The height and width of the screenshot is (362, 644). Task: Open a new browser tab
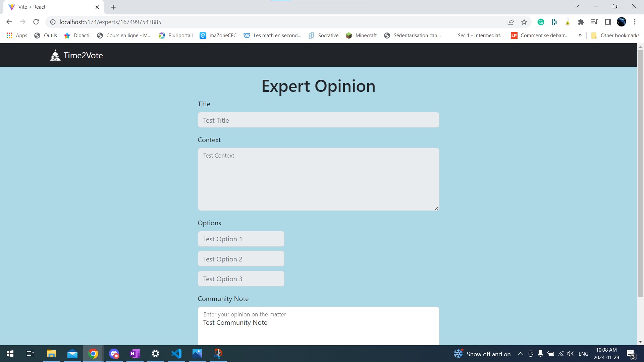(113, 7)
